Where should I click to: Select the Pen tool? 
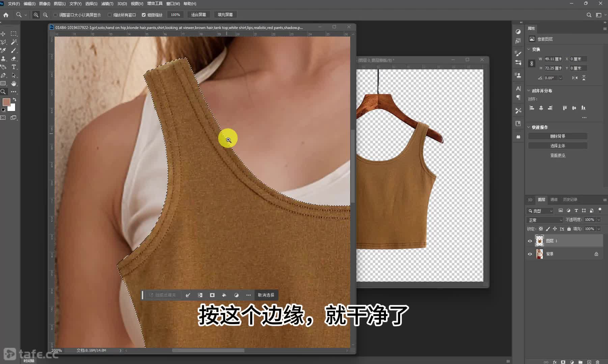point(3,75)
